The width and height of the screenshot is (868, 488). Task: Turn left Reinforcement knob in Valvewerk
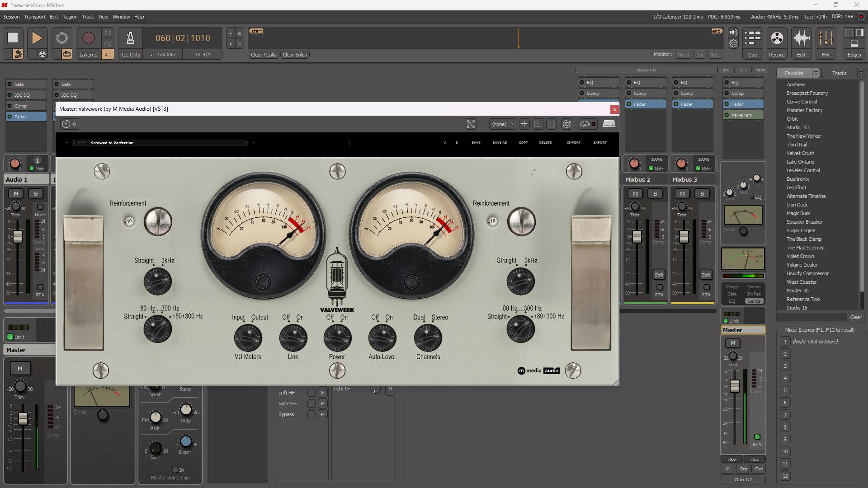[x=158, y=221]
